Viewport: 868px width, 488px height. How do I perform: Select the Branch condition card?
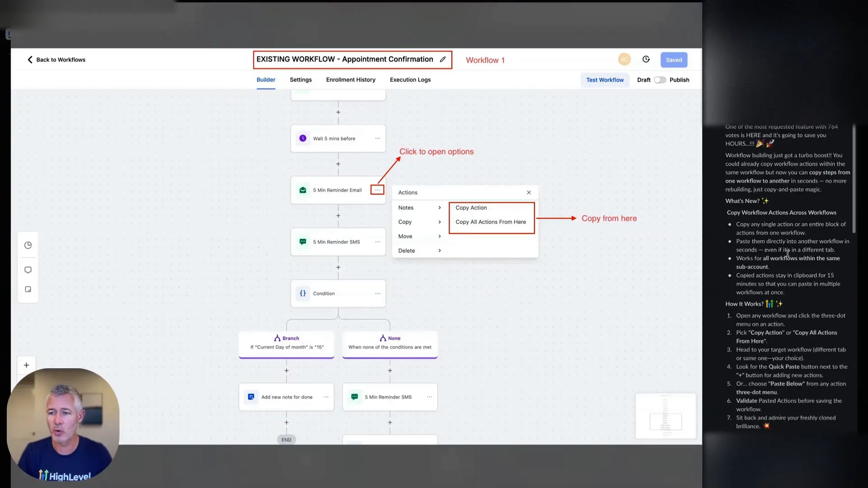(x=287, y=344)
